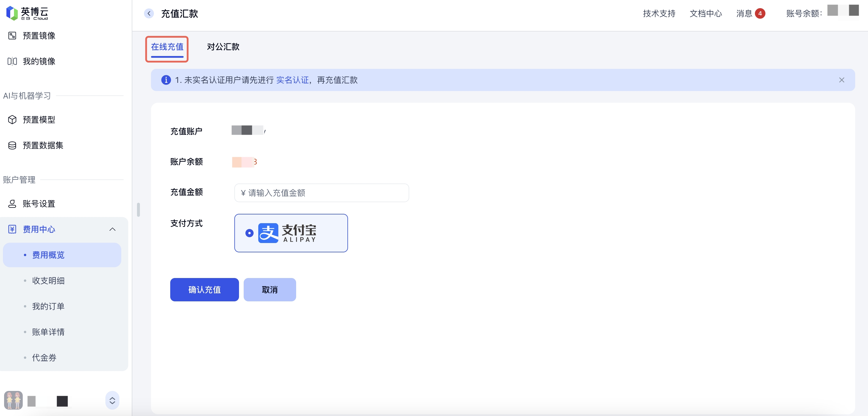Click the 消息 notification badge
This screenshot has height=416, width=868.
(760, 13)
